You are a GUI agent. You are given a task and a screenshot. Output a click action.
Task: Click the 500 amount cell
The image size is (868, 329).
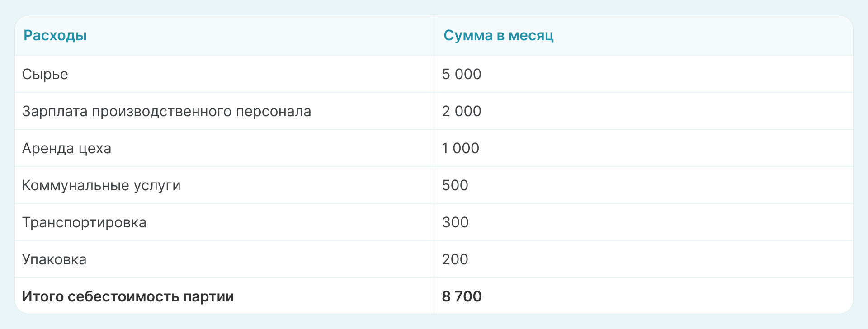(x=455, y=185)
